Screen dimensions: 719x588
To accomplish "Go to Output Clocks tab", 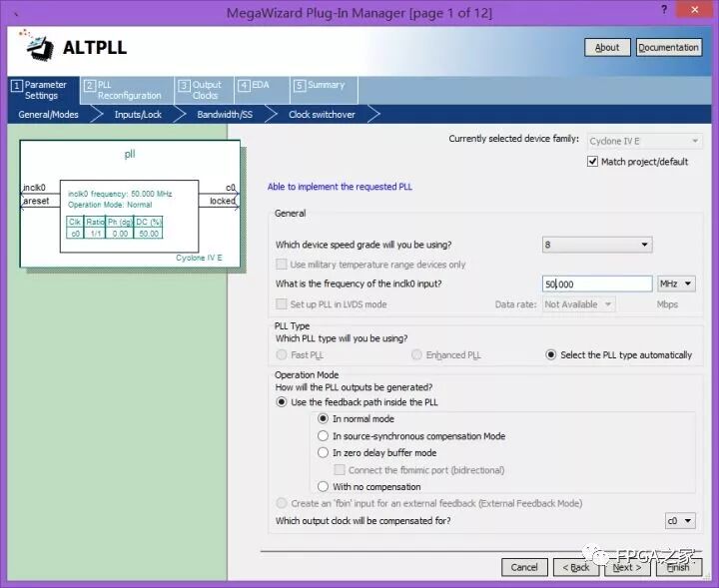I will (x=200, y=90).
